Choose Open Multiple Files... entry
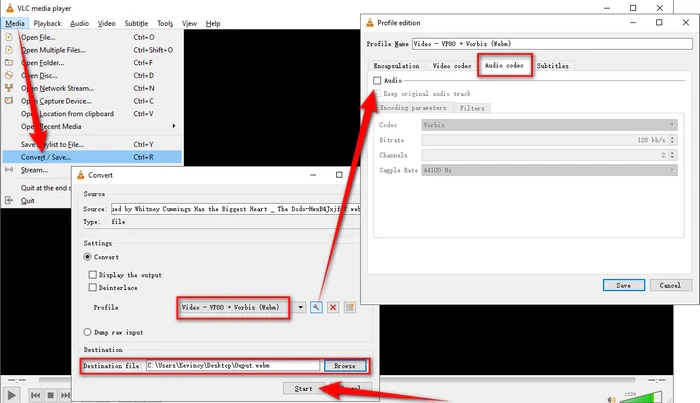 92,50
